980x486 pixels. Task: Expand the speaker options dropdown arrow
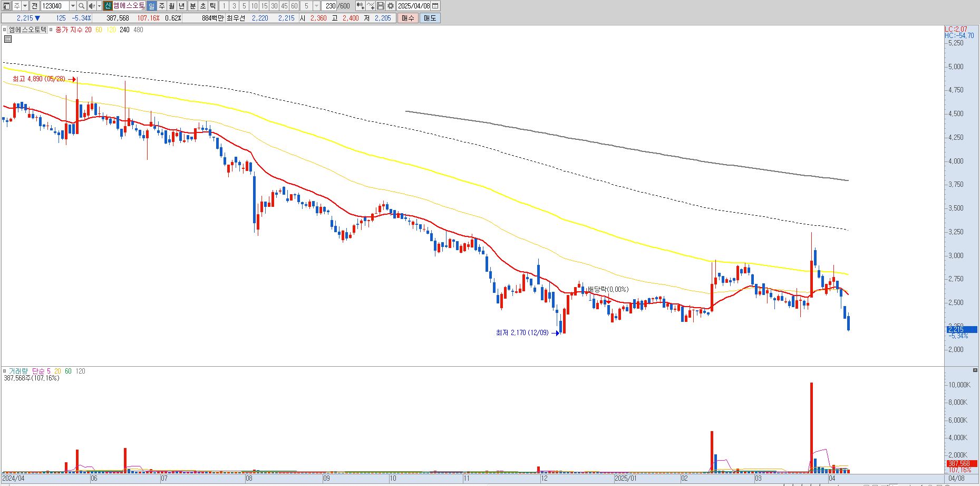click(x=100, y=6)
